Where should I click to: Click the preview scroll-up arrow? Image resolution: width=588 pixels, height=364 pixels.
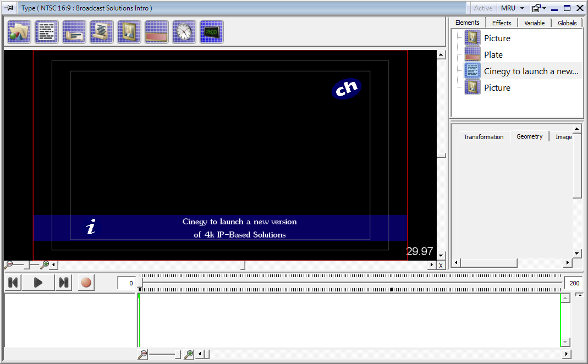(x=441, y=55)
